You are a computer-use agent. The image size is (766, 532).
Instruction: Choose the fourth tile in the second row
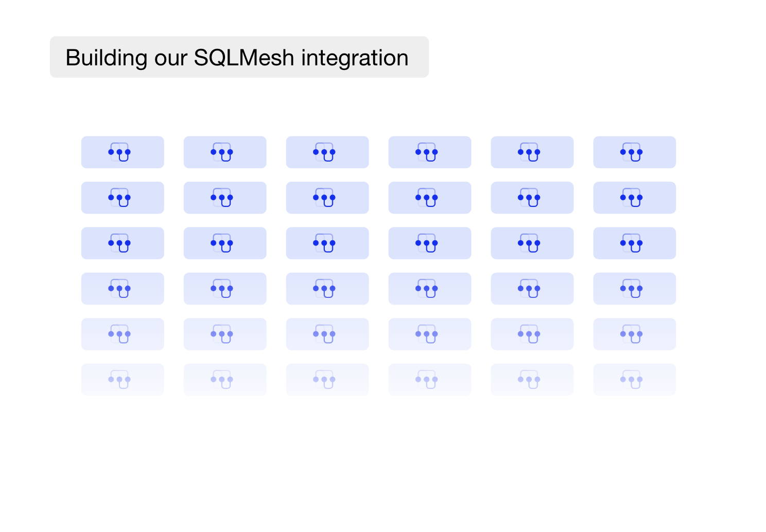click(x=430, y=198)
